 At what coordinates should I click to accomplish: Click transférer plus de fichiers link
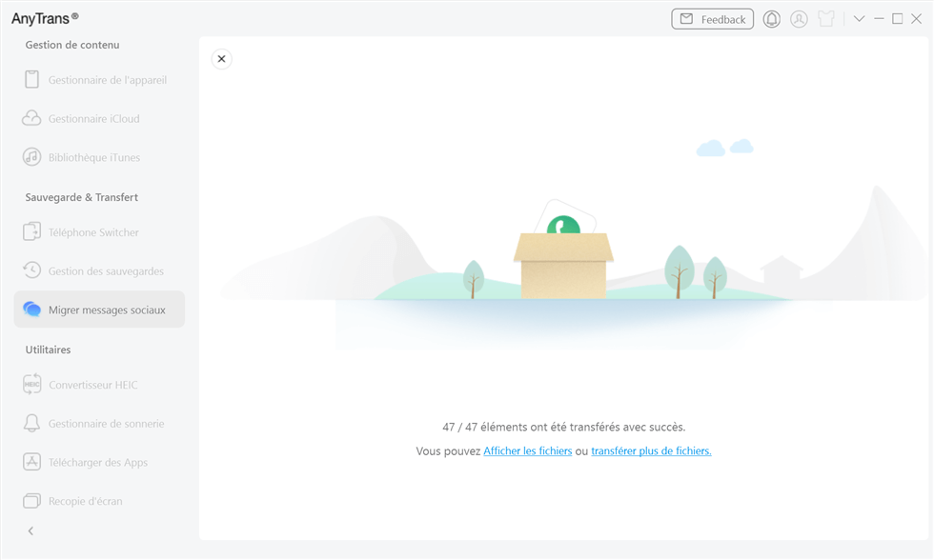(x=651, y=451)
